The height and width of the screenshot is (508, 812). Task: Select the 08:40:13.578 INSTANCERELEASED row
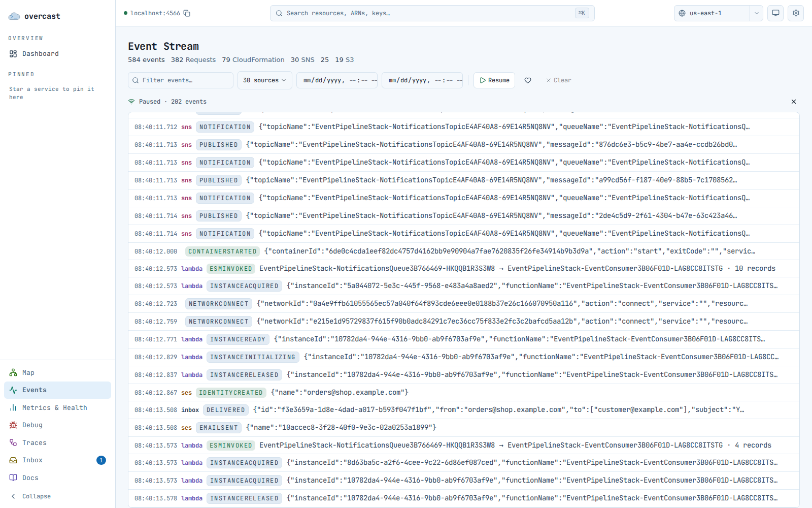tap(464, 498)
